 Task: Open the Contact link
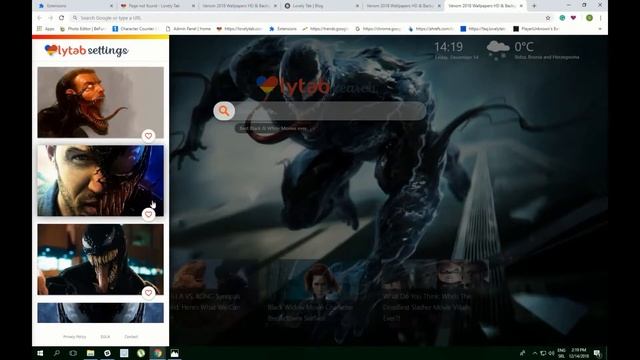(x=131, y=337)
